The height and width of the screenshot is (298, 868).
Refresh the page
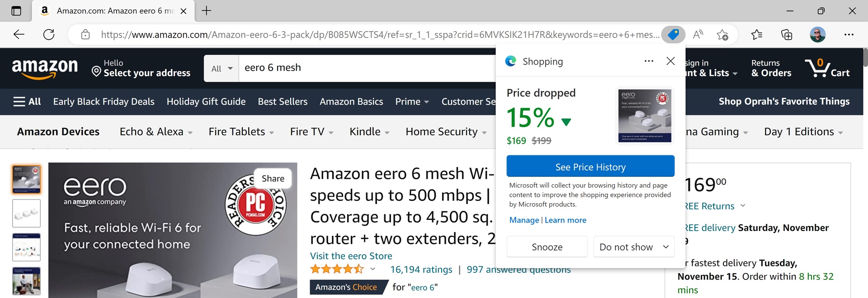(49, 35)
